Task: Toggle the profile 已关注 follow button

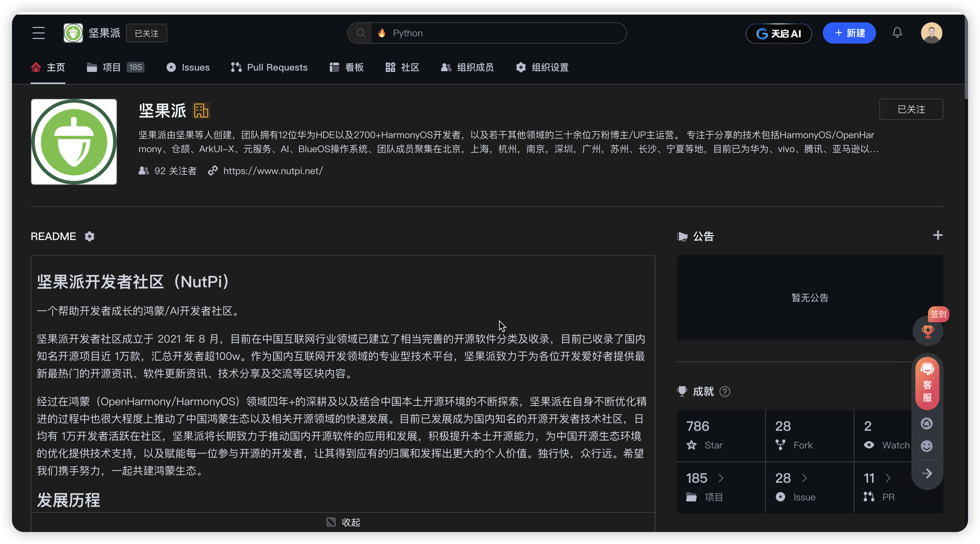Action: [911, 110]
